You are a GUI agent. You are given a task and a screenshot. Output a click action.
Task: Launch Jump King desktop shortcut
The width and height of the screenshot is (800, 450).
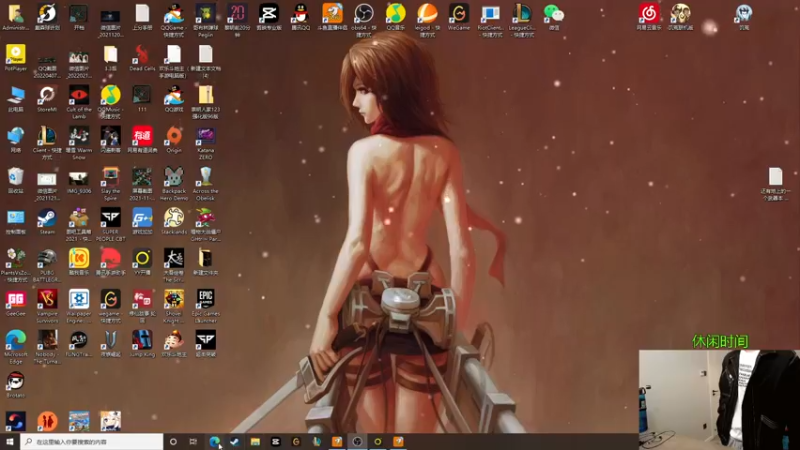(142, 344)
